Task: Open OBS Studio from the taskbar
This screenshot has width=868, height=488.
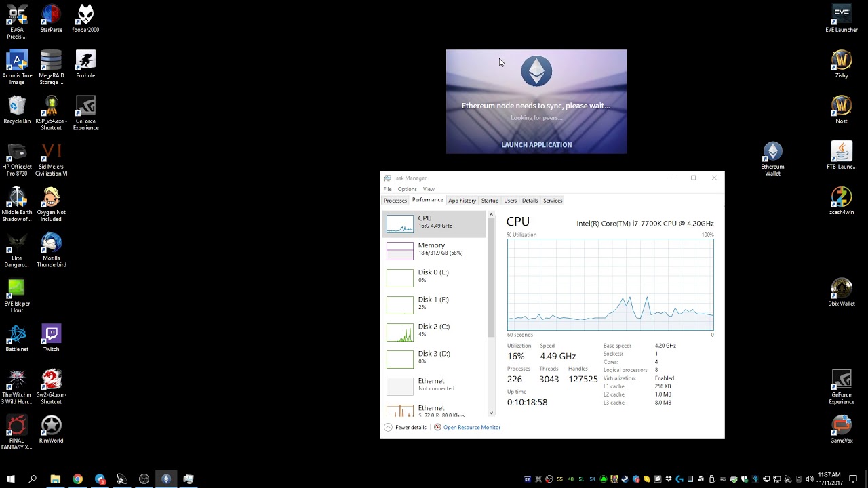Action: coord(144,479)
